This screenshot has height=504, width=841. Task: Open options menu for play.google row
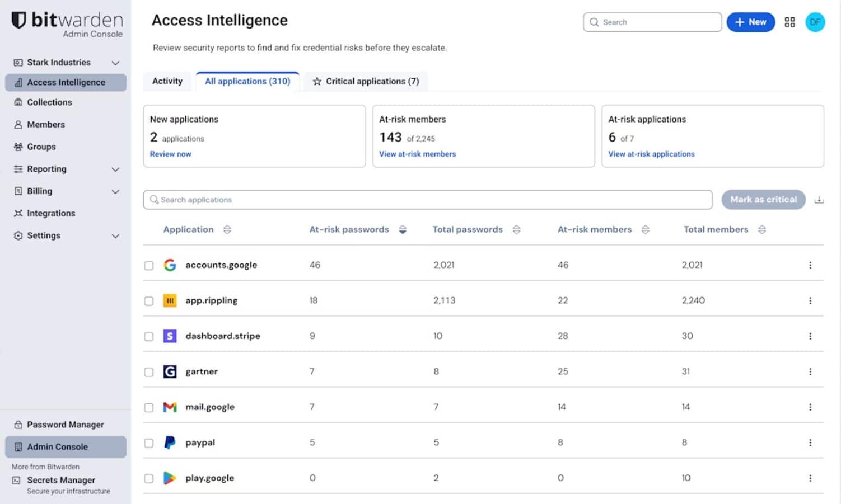point(810,478)
